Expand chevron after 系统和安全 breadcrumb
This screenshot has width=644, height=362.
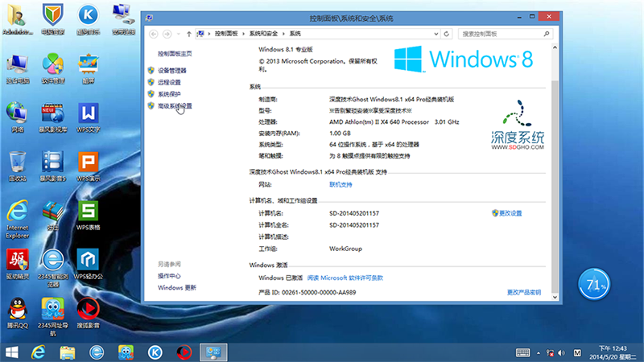pos(283,34)
